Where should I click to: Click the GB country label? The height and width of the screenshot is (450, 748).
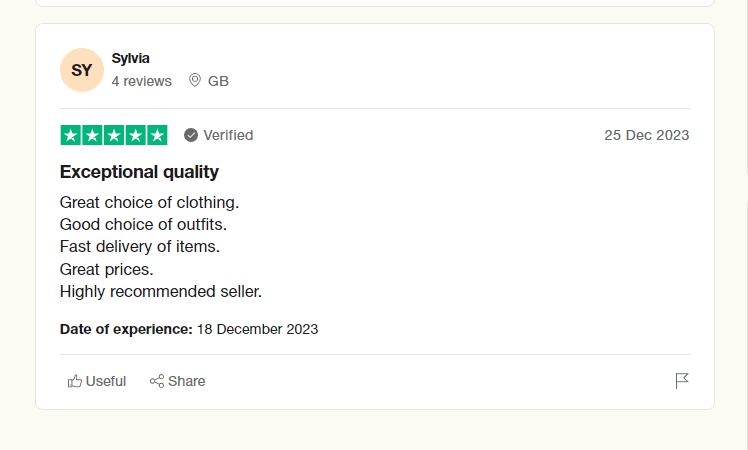(x=218, y=81)
